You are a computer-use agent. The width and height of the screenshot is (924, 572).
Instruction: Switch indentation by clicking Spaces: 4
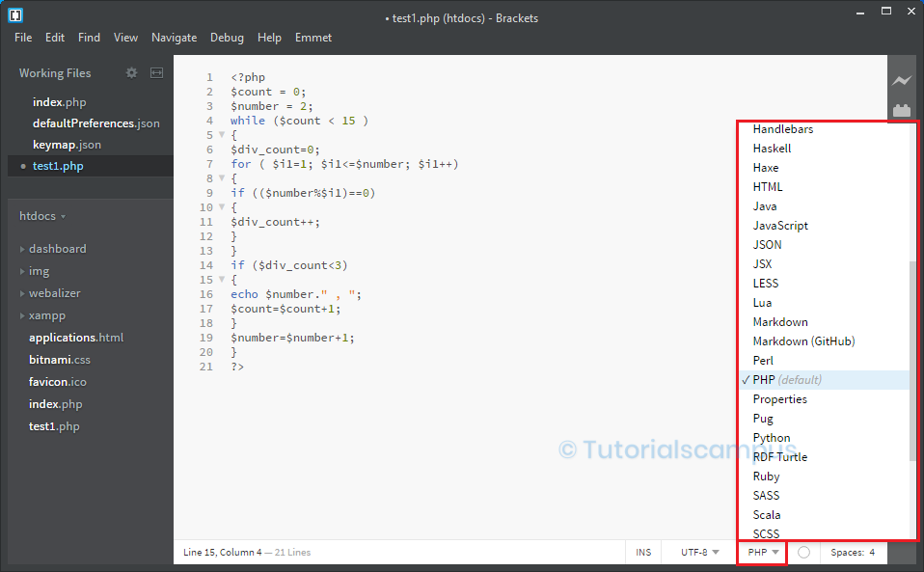click(x=854, y=552)
